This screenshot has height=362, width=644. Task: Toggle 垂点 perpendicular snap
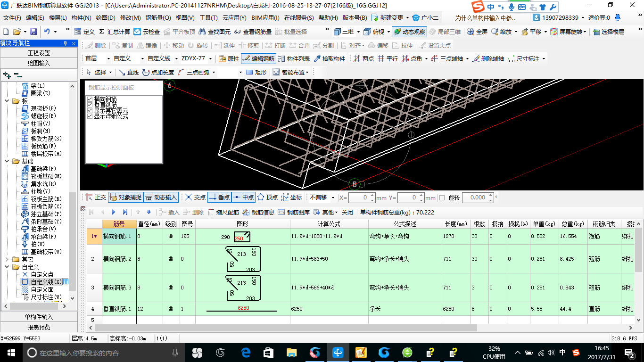tap(219, 197)
